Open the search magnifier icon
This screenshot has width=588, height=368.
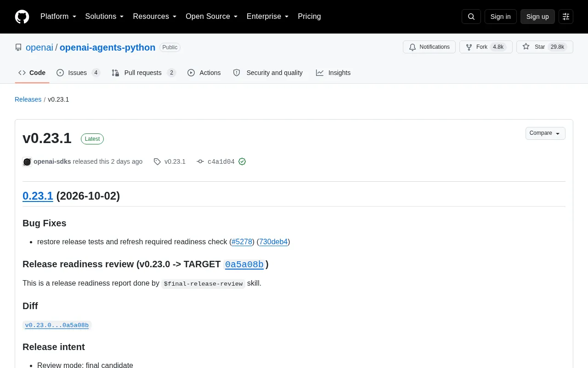[x=471, y=17]
